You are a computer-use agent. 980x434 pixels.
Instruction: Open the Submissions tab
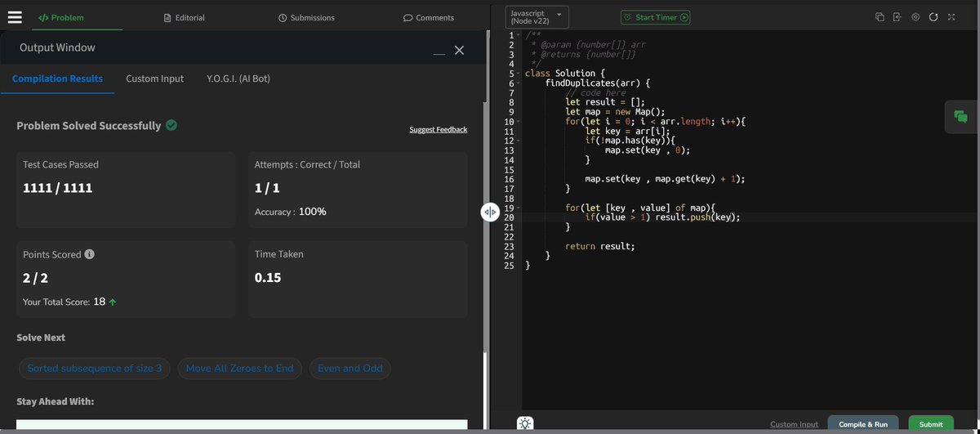point(306,17)
